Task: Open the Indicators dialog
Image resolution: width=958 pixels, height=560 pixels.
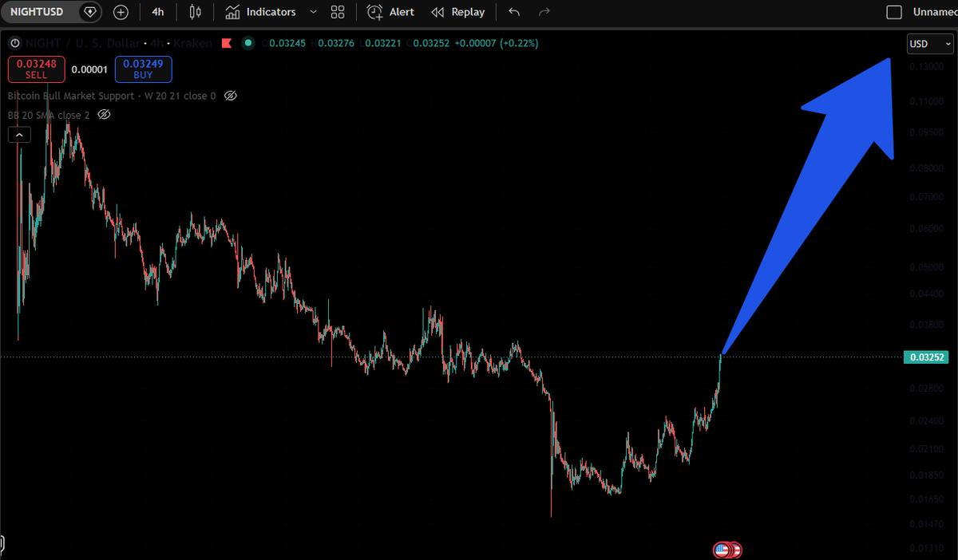Action: (260, 12)
